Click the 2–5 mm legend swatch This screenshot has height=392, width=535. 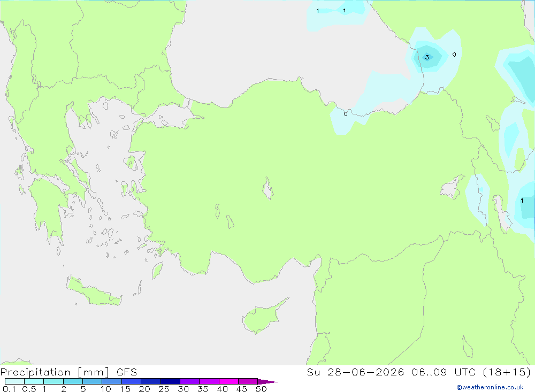point(73,381)
